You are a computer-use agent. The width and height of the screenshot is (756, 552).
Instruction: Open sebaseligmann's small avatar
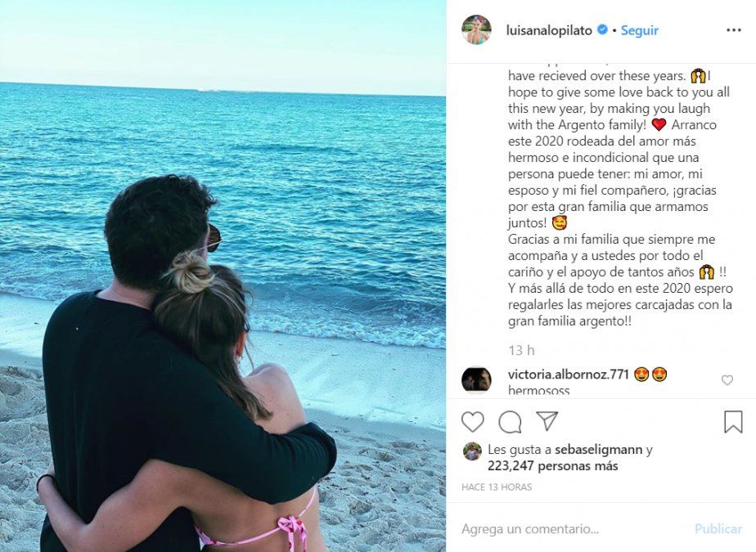473,451
